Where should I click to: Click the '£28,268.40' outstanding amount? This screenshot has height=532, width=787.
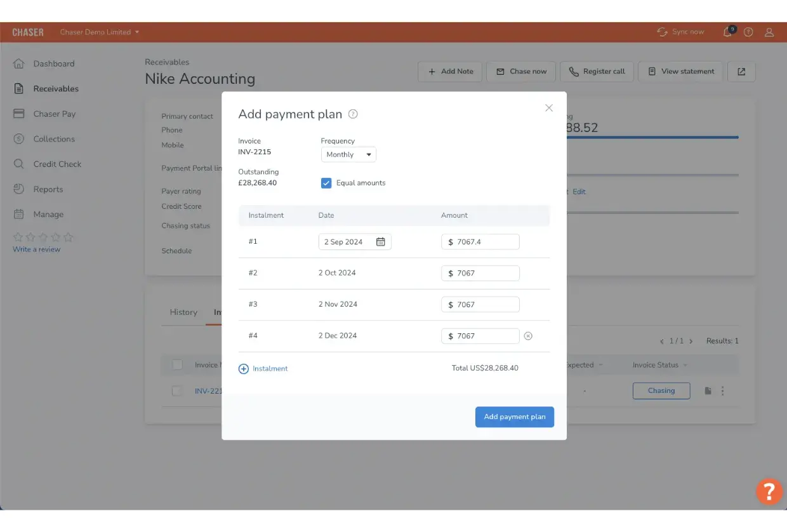coord(258,183)
